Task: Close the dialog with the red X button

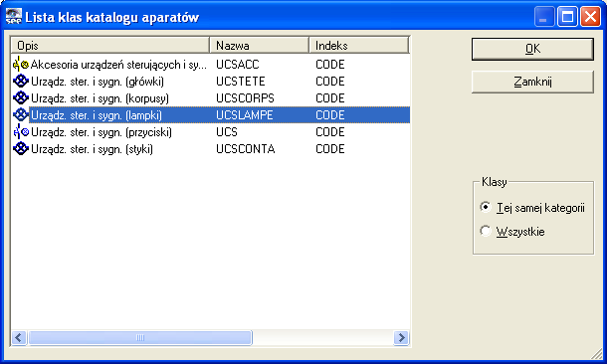Action: pyautogui.click(x=590, y=17)
